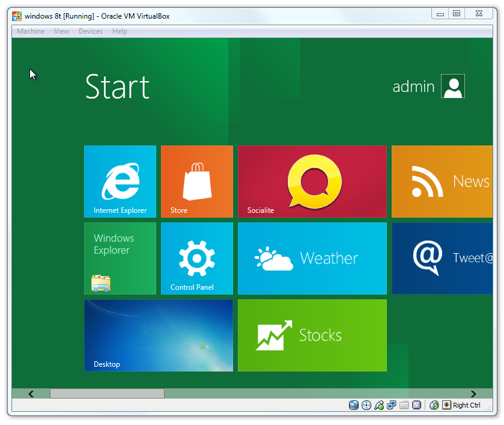Open the Internet Explorer tile
The height and width of the screenshot is (425, 504).
pyautogui.click(x=120, y=182)
